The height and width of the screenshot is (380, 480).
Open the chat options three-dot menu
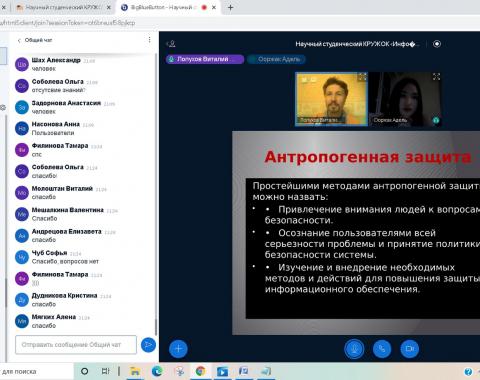point(149,40)
